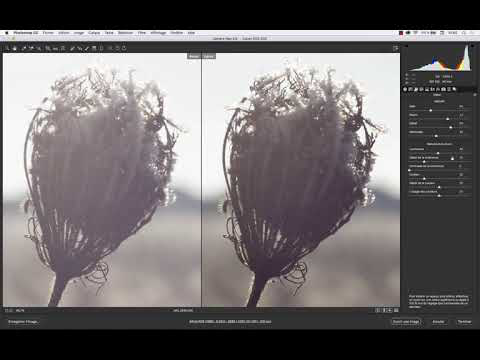Select the Color Sampler tool
480x360 pixels.
(x=31, y=48)
